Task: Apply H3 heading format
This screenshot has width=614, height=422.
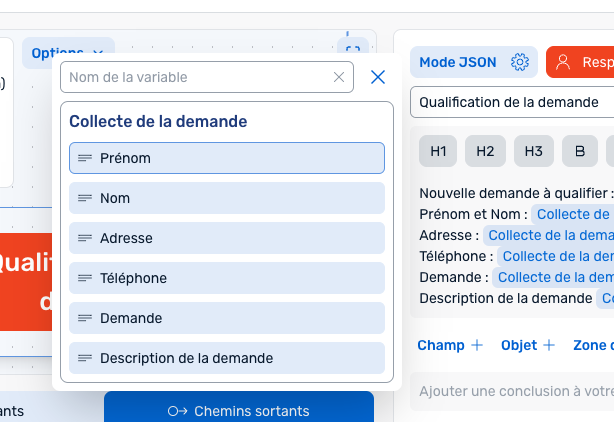Action: click(x=533, y=151)
